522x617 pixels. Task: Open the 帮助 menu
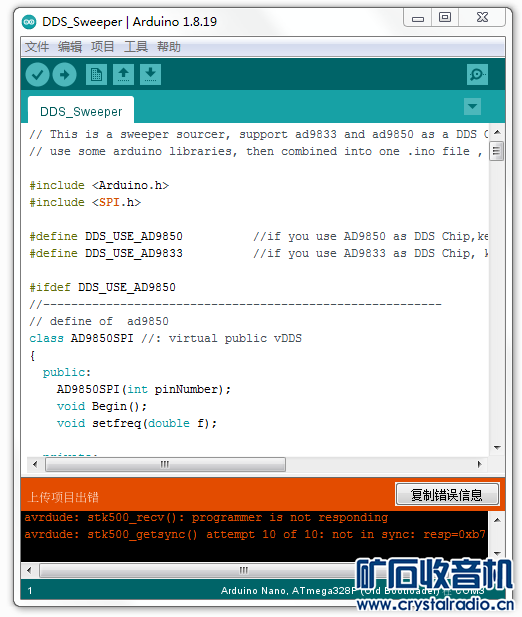[x=169, y=47]
